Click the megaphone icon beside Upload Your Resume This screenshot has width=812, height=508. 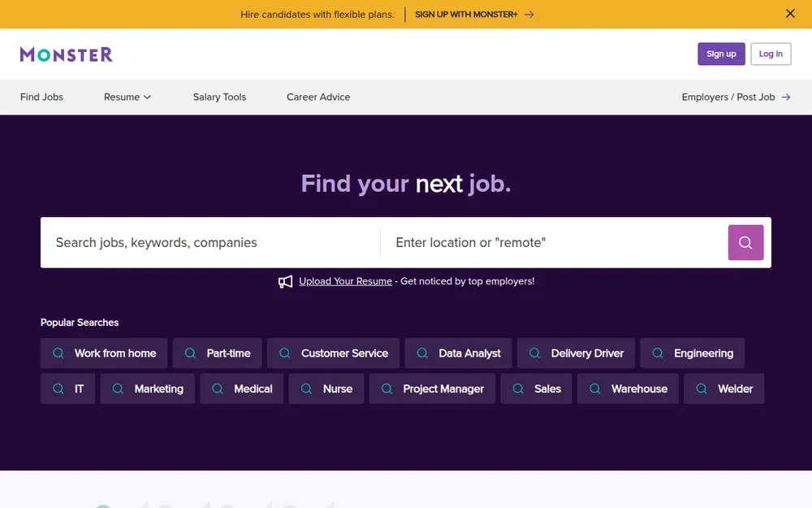tap(285, 281)
